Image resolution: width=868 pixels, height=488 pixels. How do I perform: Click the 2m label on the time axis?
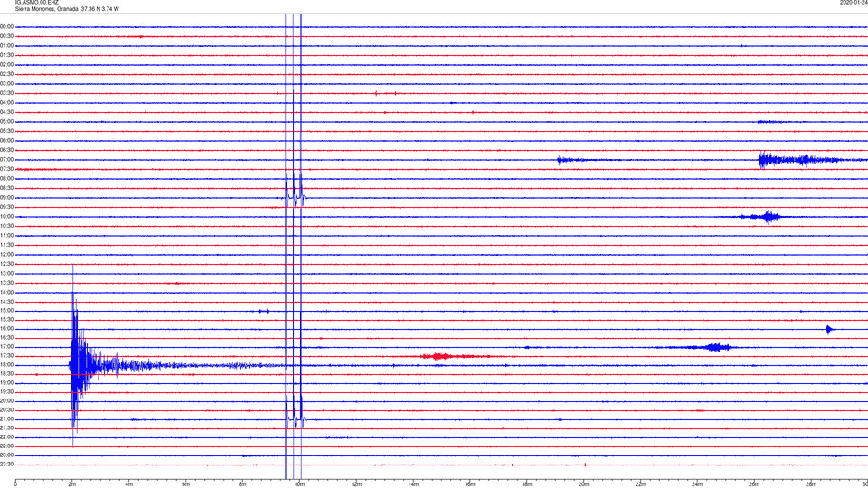click(72, 484)
